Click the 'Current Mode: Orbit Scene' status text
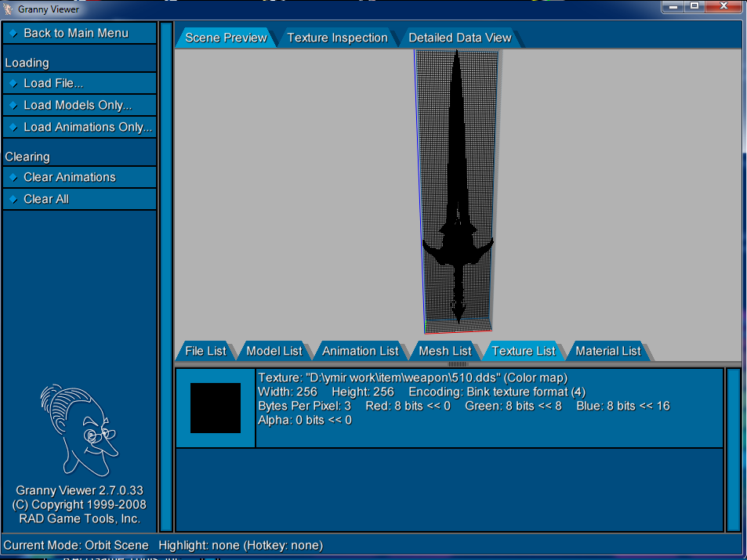747x560 pixels. click(x=76, y=545)
